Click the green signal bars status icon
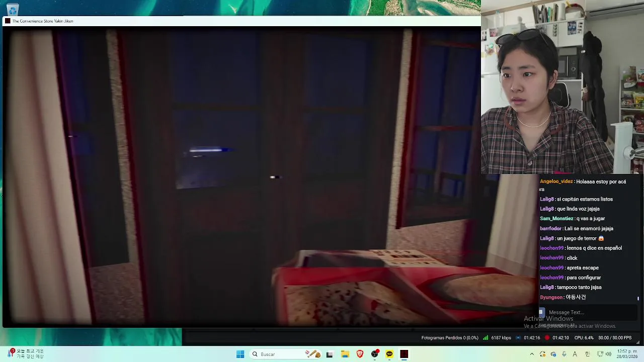Image resolution: width=644 pixels, height=362 pixels. tap(486, 338)
